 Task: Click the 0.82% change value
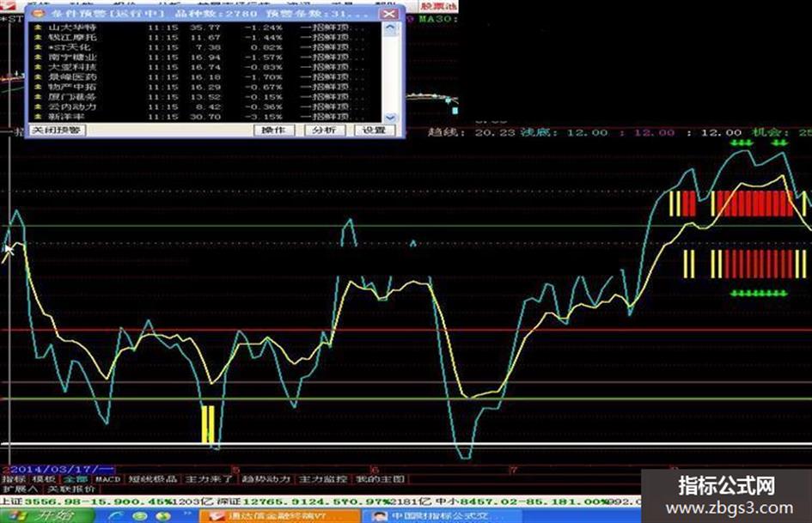coord(266,47)
